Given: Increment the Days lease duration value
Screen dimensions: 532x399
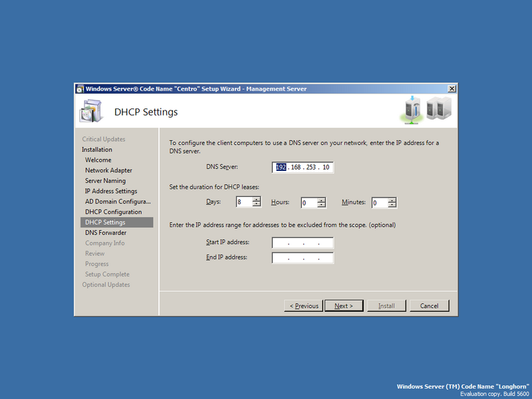Looking at the screenshot, I should click(255, 199).
